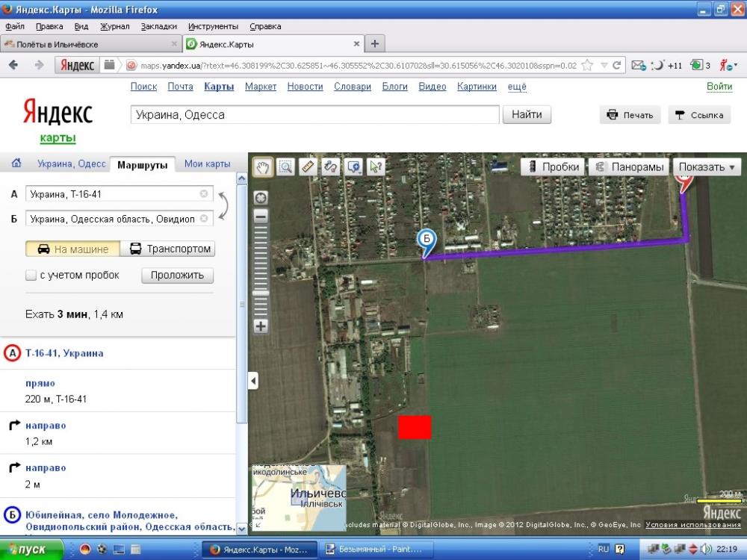This screenshot has height=560, width=747.
Task: Select the ruler distance measuring tool
Action: click(x=309, y=167)
